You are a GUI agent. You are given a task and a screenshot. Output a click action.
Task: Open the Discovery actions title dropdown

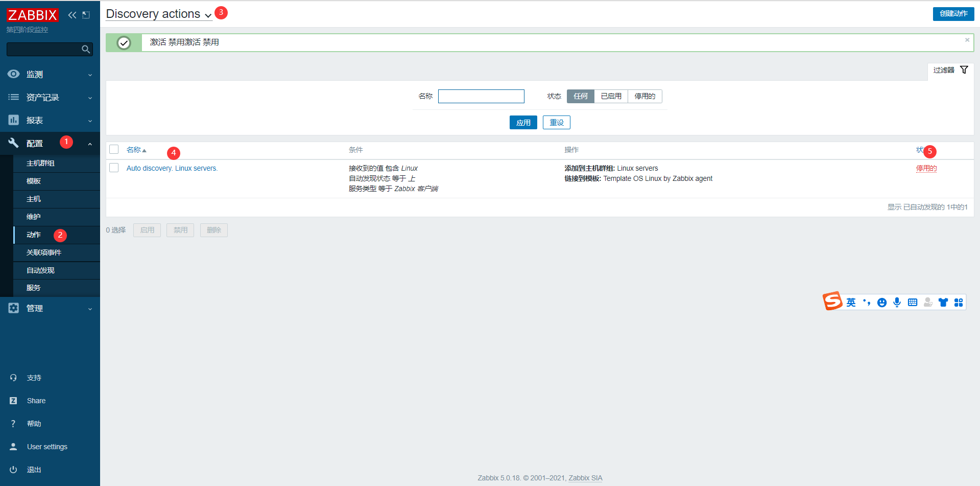[x=208, y=15]
